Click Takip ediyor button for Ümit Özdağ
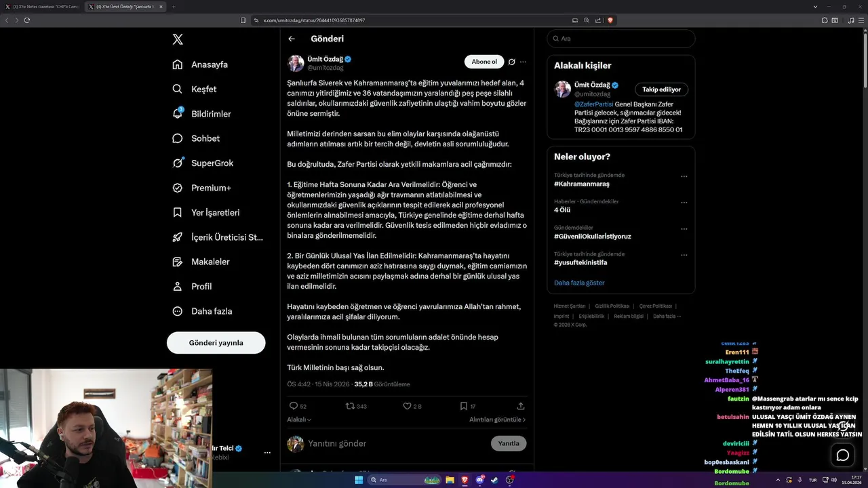The height and width of the screenshot is (488, 868). (662, 89)
